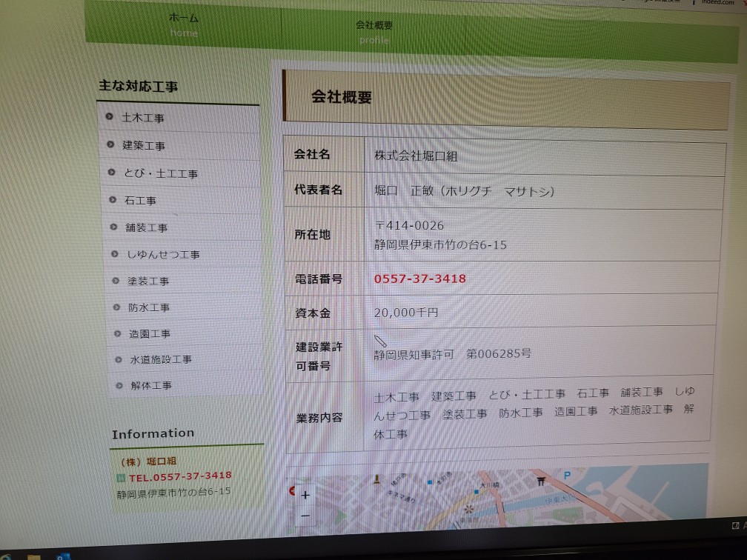Click the 電話番号 row label
Image resolution: width=747 pixels, height=560 pixels.
pos(318,279)
